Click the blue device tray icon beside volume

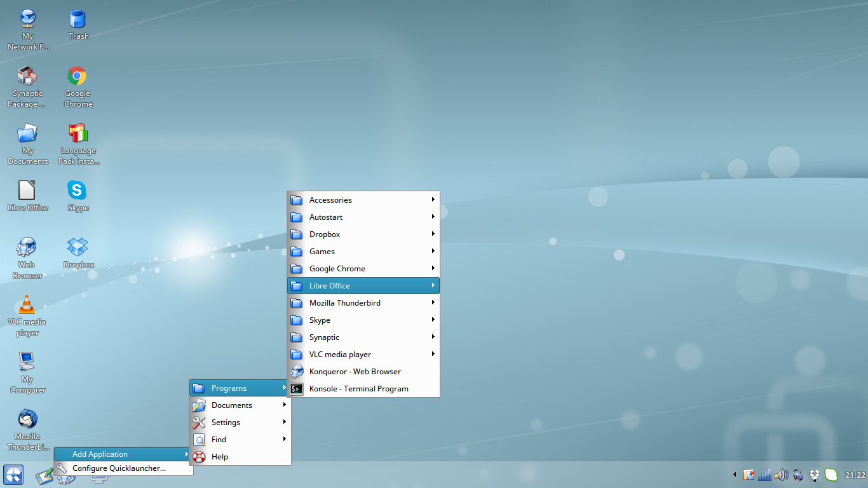798,475
